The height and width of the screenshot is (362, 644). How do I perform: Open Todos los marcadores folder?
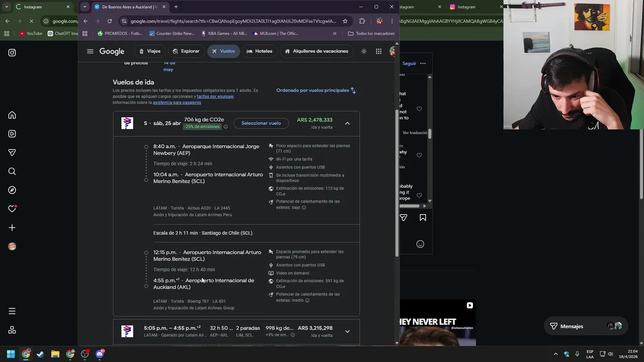(x=371, y=34)
